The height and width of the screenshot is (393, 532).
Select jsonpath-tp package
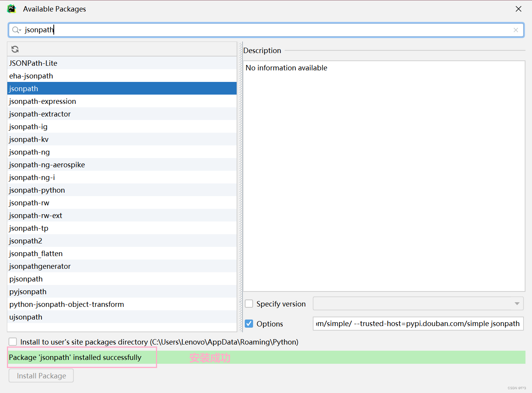[122, 228]
